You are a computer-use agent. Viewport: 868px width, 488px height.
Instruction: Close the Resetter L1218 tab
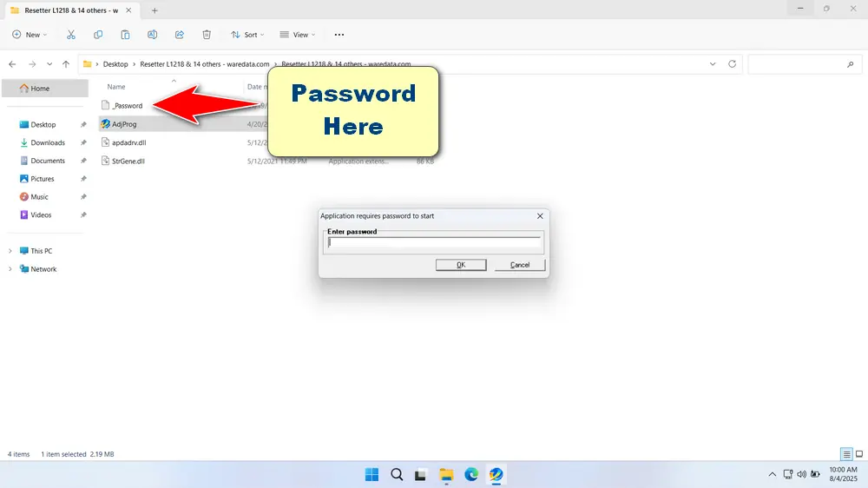pos(128,10)
